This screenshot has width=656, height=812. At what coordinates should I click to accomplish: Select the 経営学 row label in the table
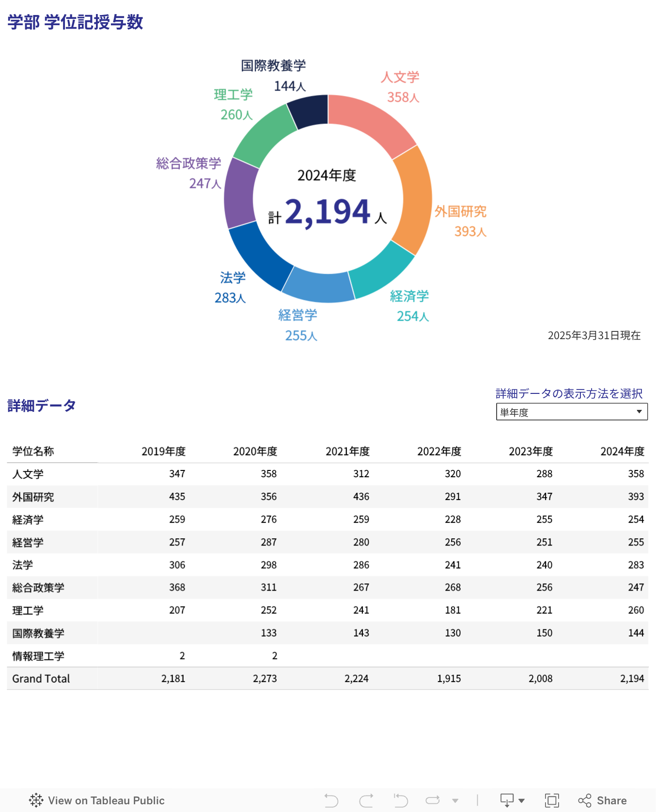[28, 543]
